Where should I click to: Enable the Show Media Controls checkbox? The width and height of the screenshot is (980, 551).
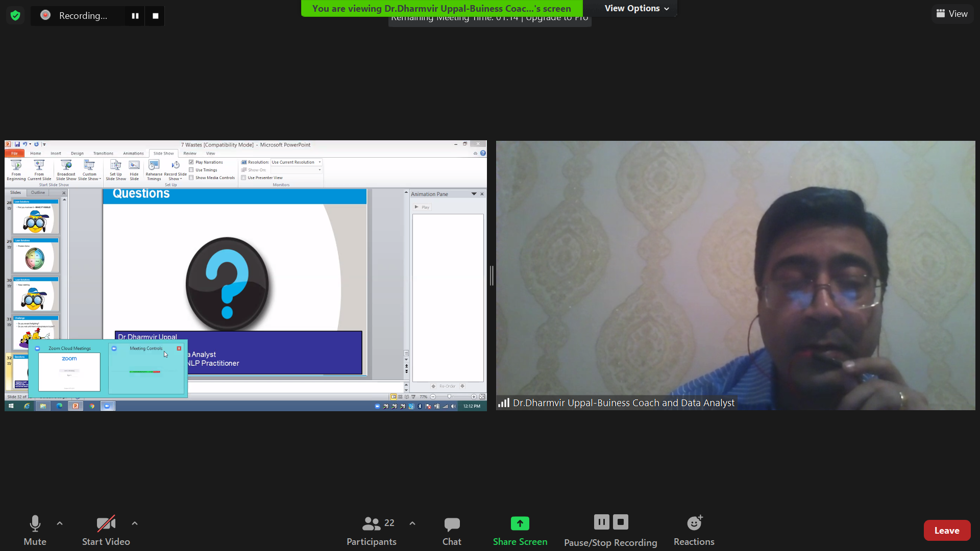tap(191, 178)
